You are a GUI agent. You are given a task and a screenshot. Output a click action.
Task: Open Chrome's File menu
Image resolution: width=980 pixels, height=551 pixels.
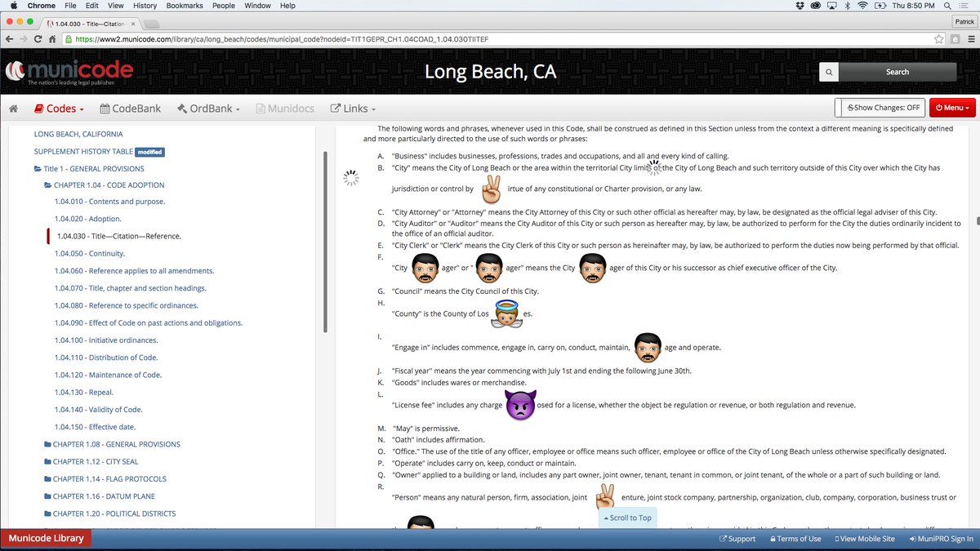pyautogui.click(x=71, y=6)
